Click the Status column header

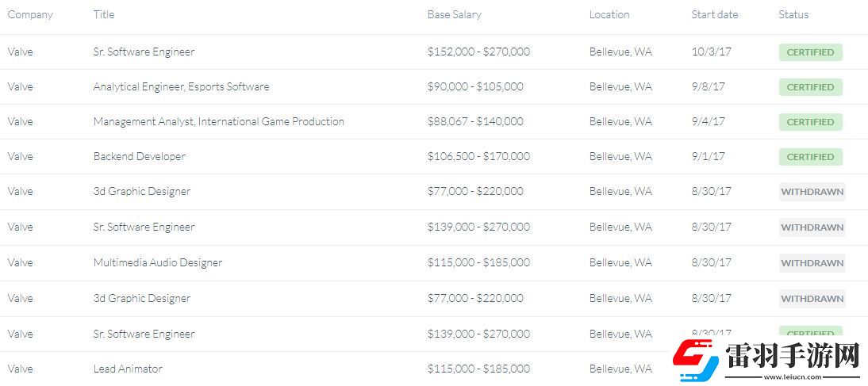tap(793, 14)
